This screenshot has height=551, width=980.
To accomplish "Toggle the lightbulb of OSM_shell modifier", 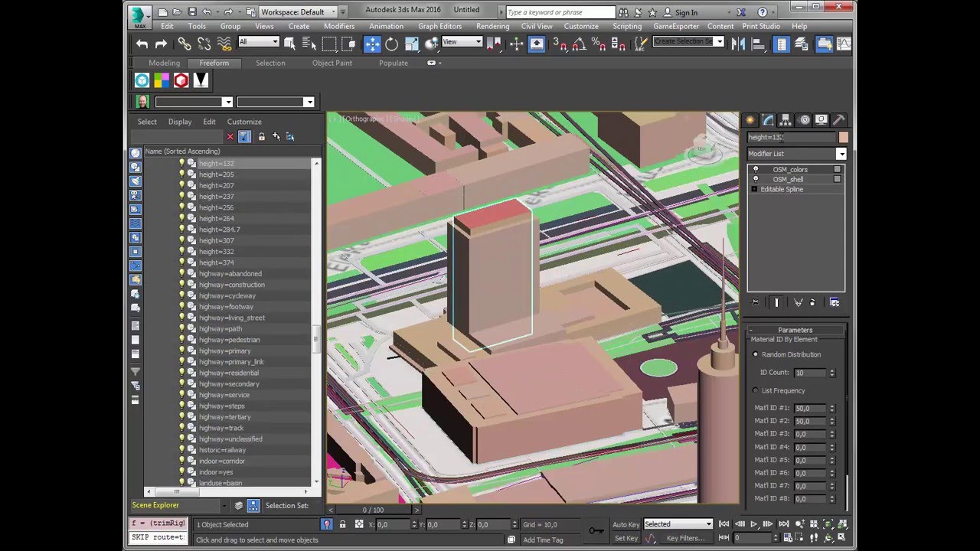I will click(x=756, y=179).
